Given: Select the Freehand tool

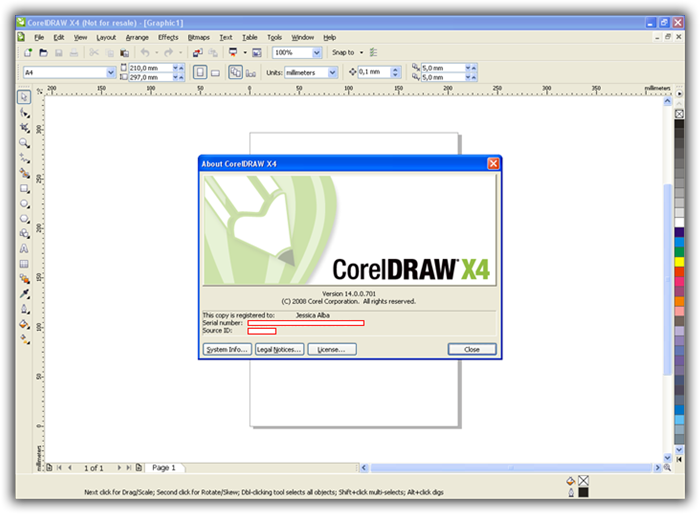Looking at the screenshot, I should [24, 159].
